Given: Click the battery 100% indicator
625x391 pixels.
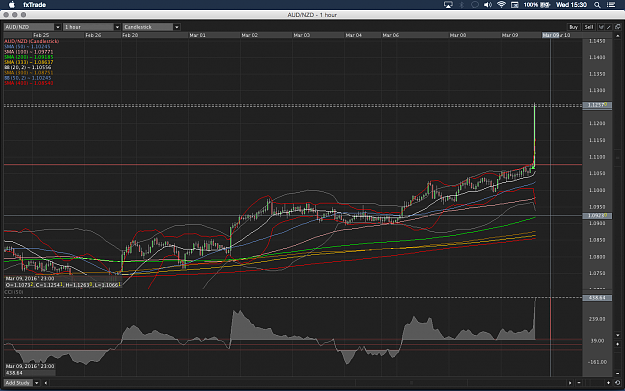Looking at the screenshot, I should pos(537,5).
